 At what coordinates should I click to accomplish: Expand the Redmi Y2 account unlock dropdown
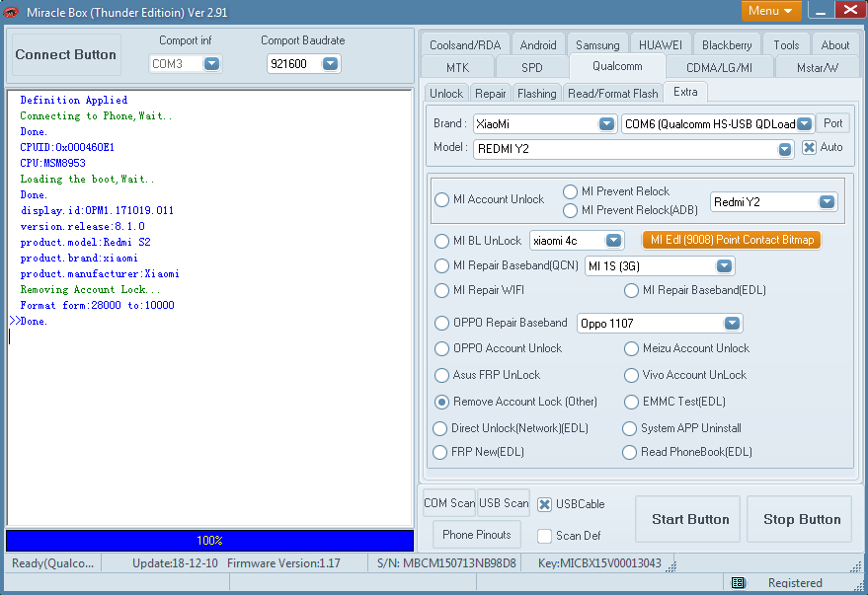(828, 202)
